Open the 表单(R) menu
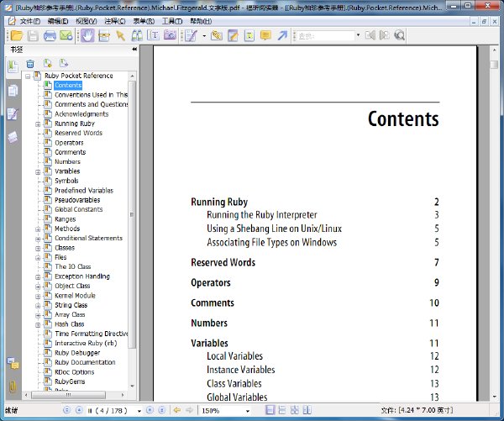The height and width of the screenshot is (421, 504). (144, 21)
